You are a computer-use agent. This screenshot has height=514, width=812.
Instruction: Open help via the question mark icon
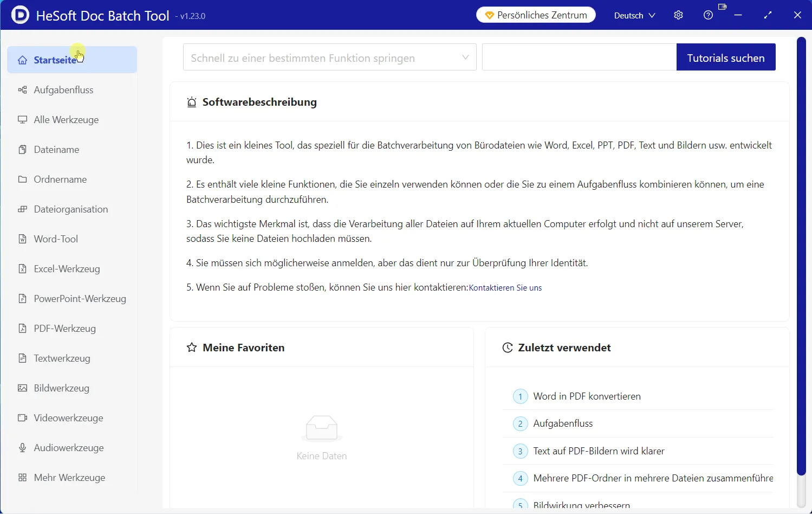point(708,15)
